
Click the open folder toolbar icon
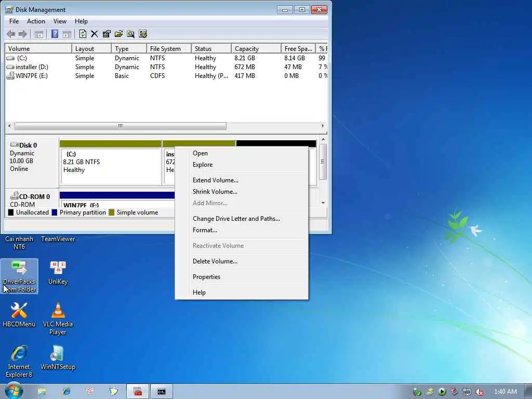click(118, 34)
